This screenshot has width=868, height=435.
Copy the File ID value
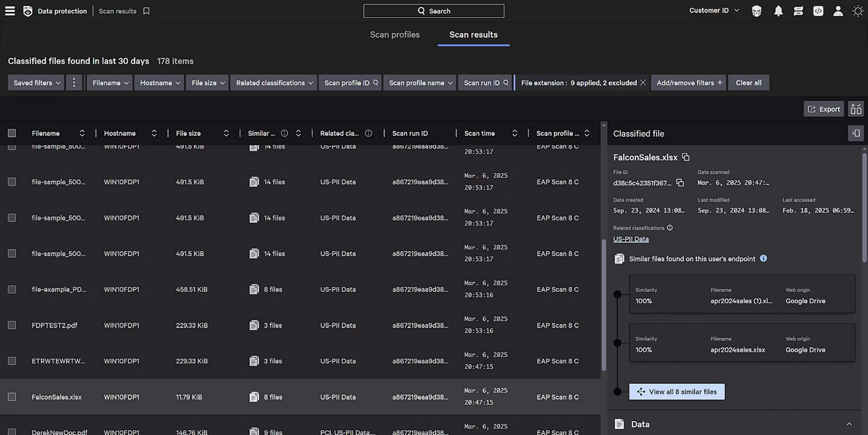coord(680,183)
